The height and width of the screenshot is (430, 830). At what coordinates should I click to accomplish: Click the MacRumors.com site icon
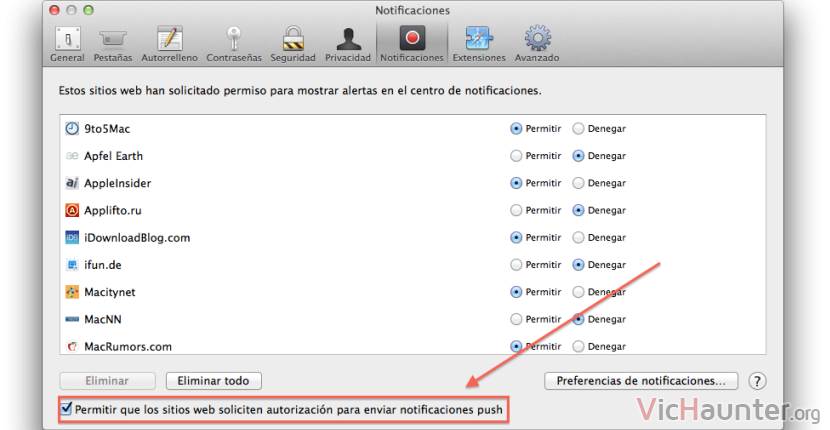(x=72, y=346)
